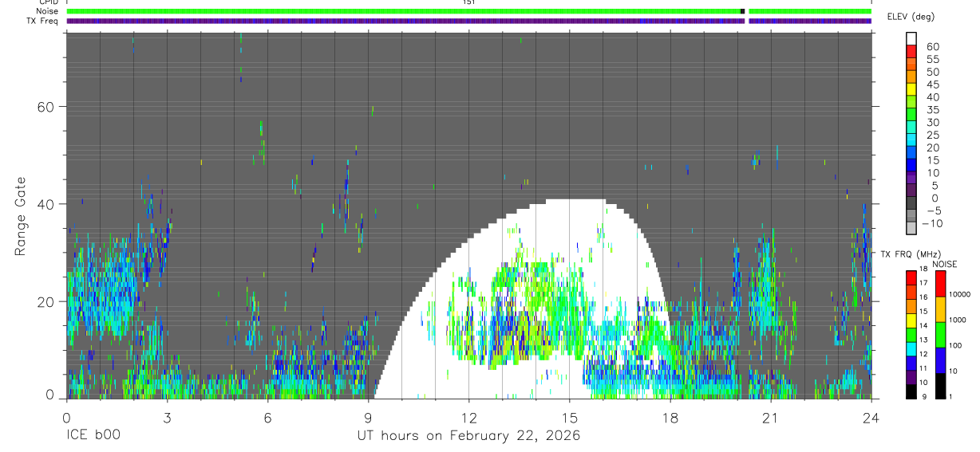Click the light gray bottom ELEV segment
This screenshot has height=452, width=980.
[911, 230]
